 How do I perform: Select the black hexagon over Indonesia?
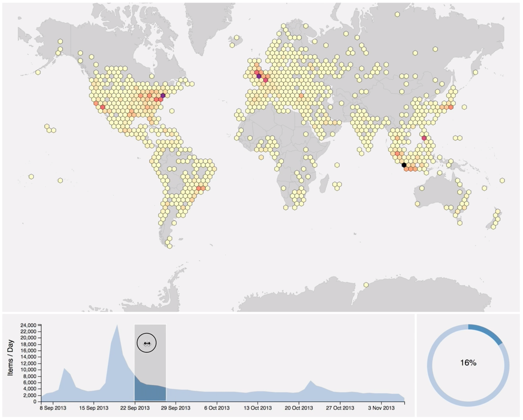coord(404,164)
